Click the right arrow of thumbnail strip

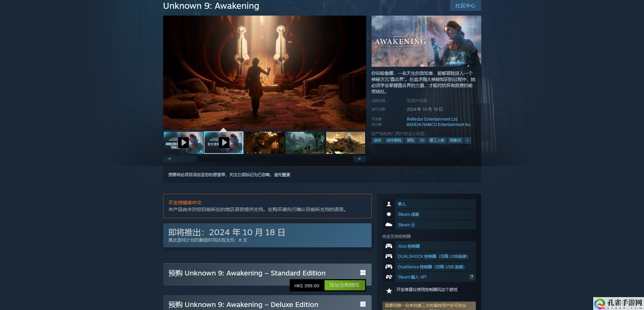(360, 159)
